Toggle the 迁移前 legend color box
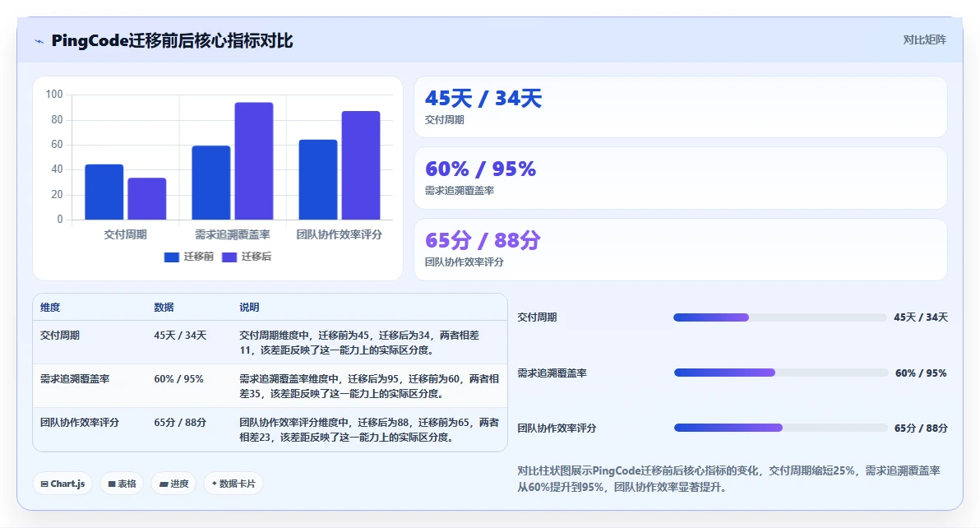Screen dimensions: 980x528 tap(171, 257)
